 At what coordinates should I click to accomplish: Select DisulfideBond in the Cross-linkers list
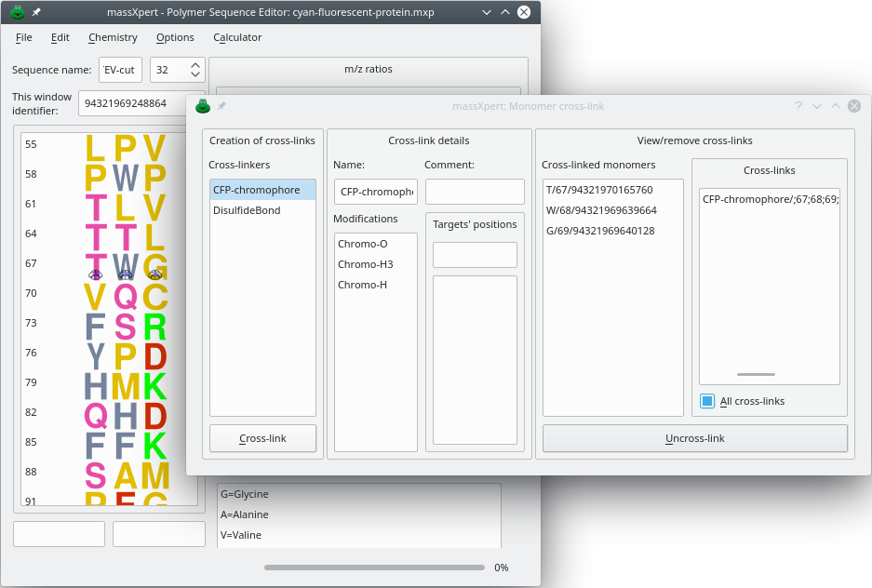[247, 210]
